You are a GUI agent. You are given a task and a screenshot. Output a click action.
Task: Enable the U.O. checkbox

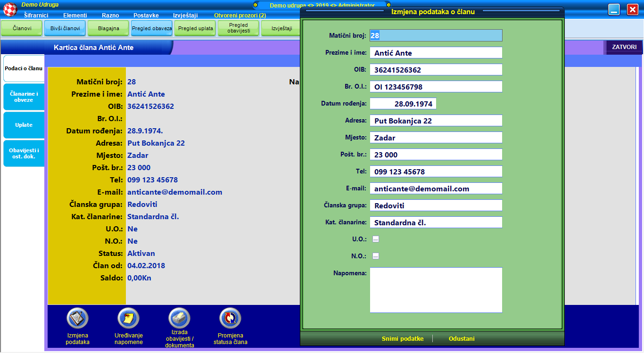pyautogui.click(x=376, y=239)
